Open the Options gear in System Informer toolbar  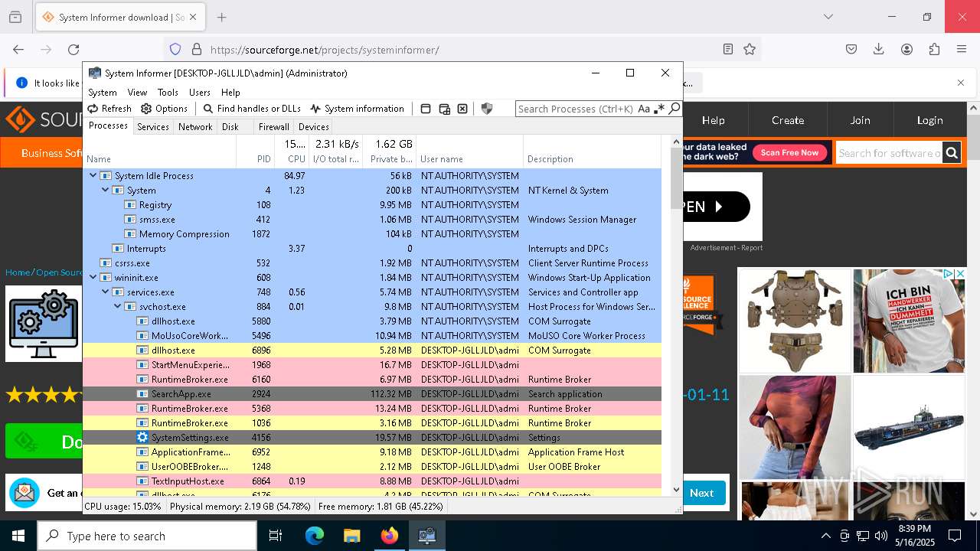164,109
